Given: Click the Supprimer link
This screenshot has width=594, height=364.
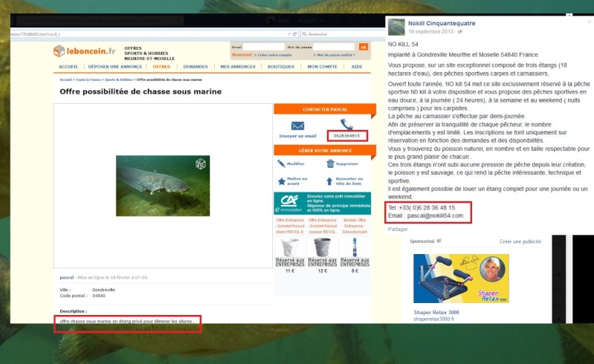Looking at the screenshot, I should [346, 164].
